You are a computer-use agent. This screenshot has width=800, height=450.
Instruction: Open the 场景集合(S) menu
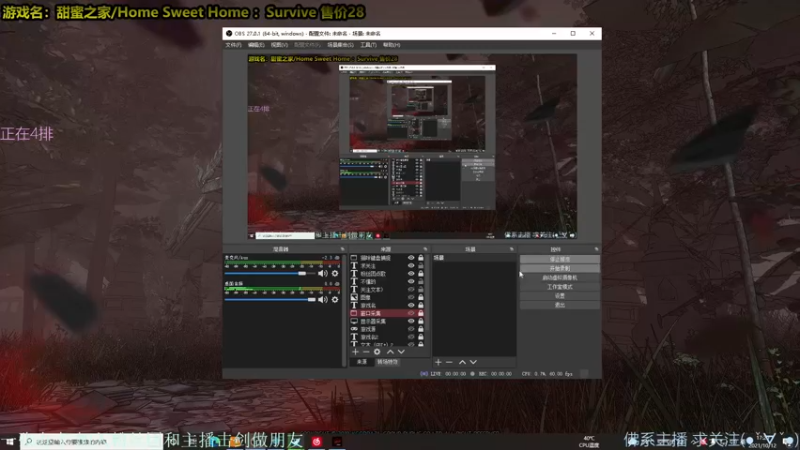pos(340,45)
